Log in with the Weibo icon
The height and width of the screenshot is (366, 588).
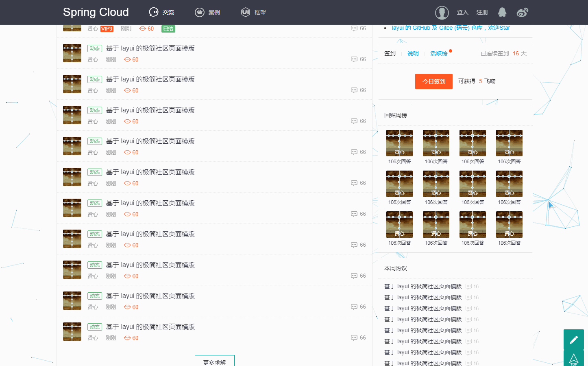523,13
